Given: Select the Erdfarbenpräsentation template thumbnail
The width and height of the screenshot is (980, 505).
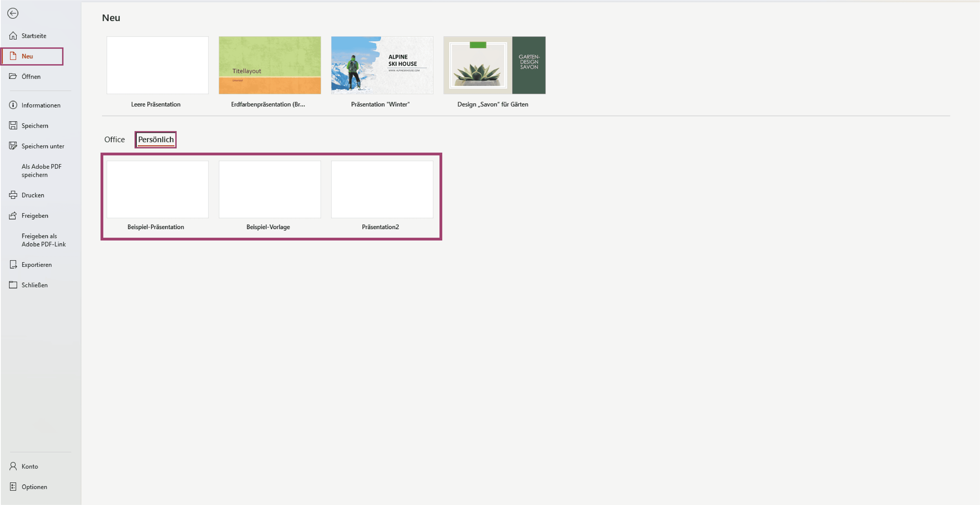Looking at the screenshot, I should click(x=270, y=65).
